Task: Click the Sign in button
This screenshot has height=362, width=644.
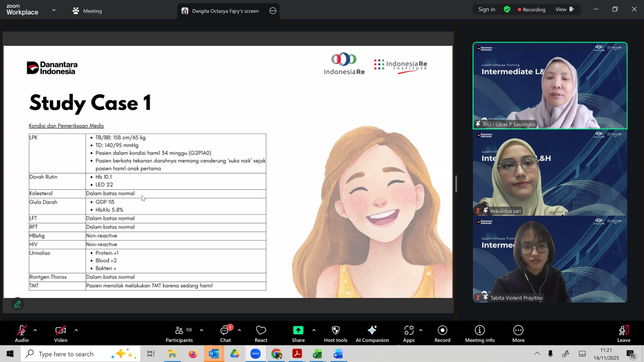Action: coord(487,9)
